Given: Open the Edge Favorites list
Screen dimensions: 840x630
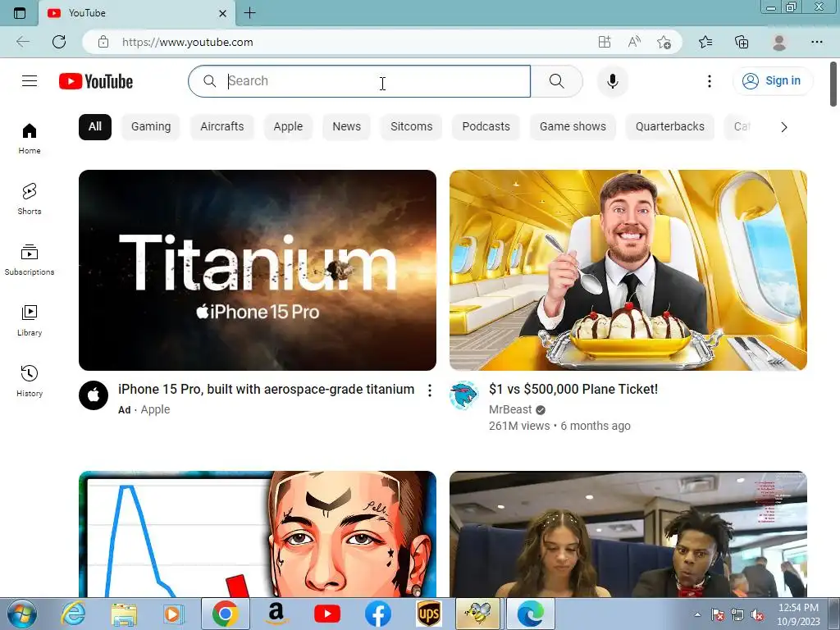Looking at the screenshot, I should pos(705,42).
